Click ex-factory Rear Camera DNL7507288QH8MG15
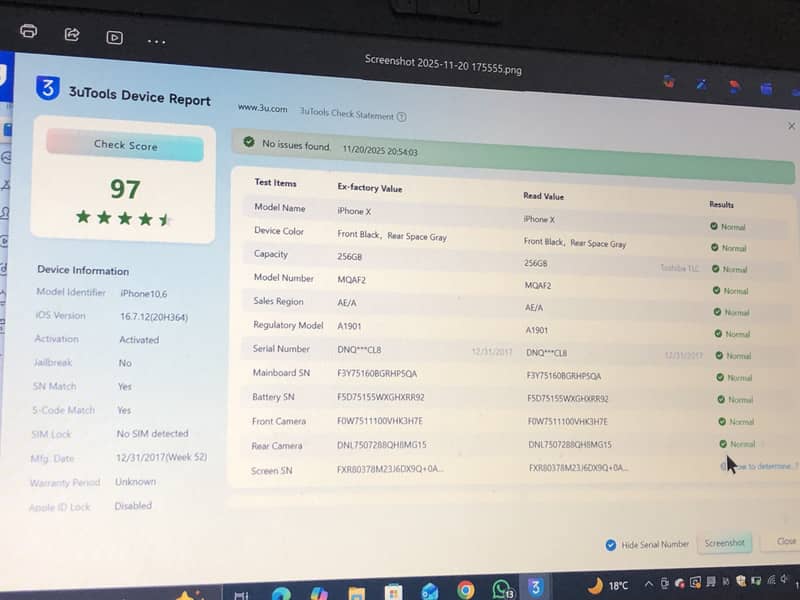800x600 pixels. (x=382, y=445)
